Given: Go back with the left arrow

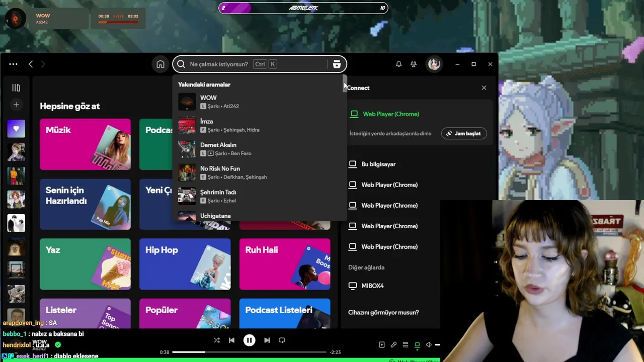Looking at the screenshot, I should [31, 64].
